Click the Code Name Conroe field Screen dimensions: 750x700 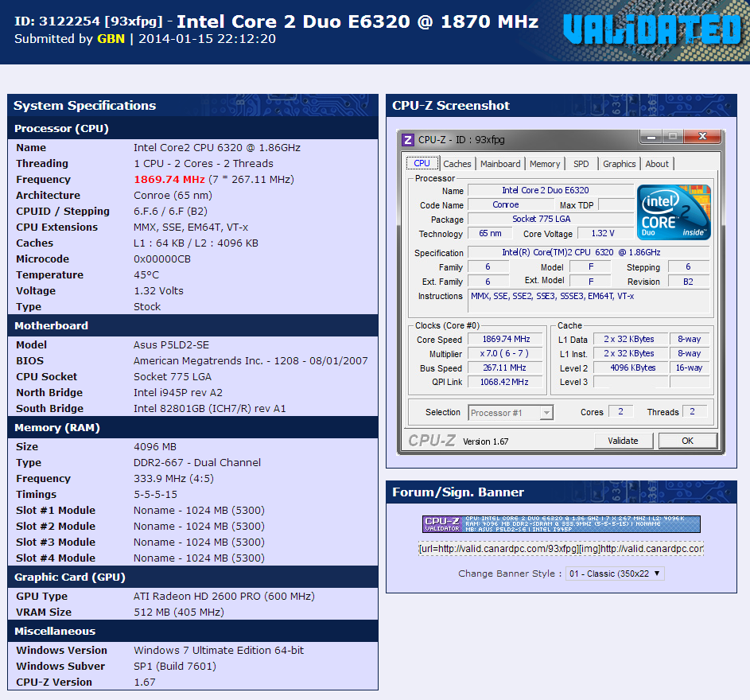click(x=511, y=204)
